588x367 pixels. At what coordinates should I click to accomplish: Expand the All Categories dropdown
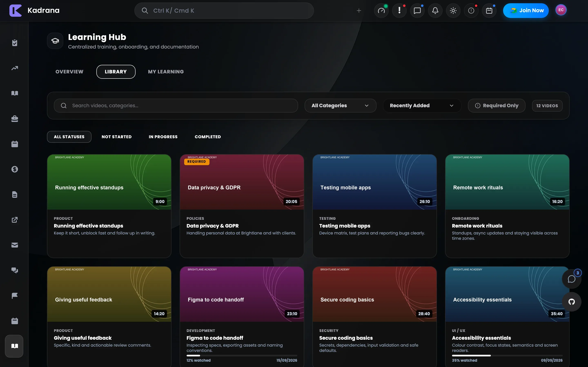[340, 106]
